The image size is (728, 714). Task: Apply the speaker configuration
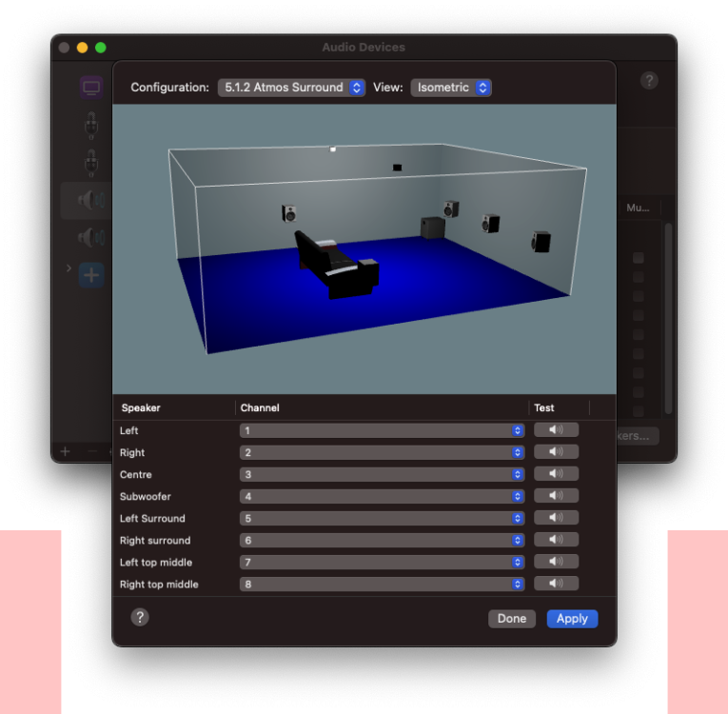pyautogui.click(x=572, y=618)
